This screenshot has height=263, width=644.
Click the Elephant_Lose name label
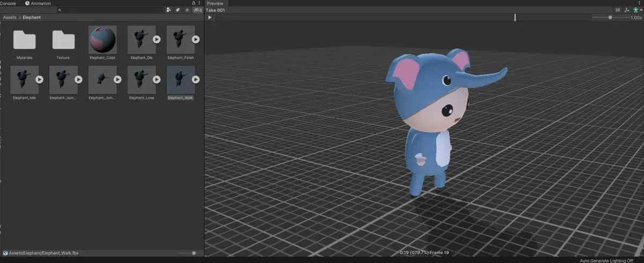(x=142, y=98)
